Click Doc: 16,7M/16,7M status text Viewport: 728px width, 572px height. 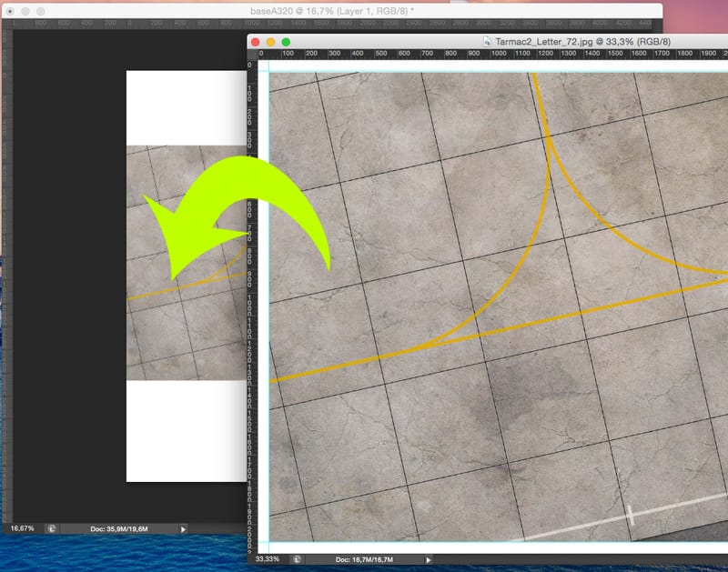click(x=364, y=559)
